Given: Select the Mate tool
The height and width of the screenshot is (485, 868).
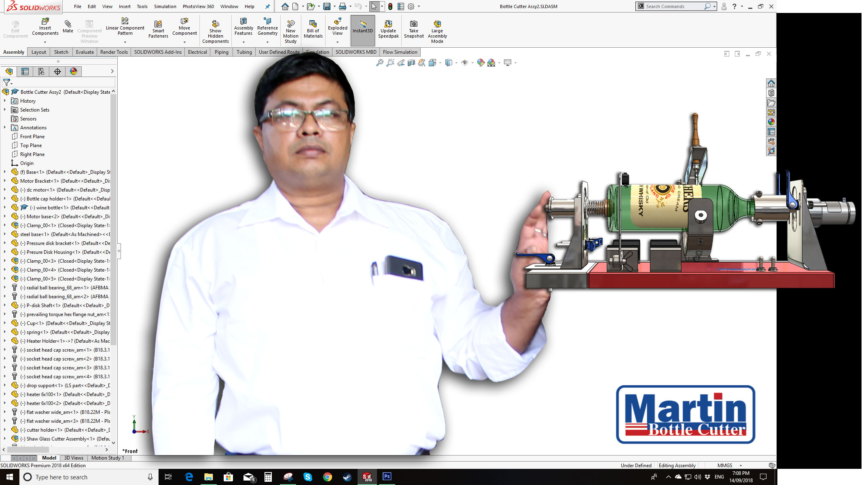Looking at the screenshot, I should [x=68, y=24].
